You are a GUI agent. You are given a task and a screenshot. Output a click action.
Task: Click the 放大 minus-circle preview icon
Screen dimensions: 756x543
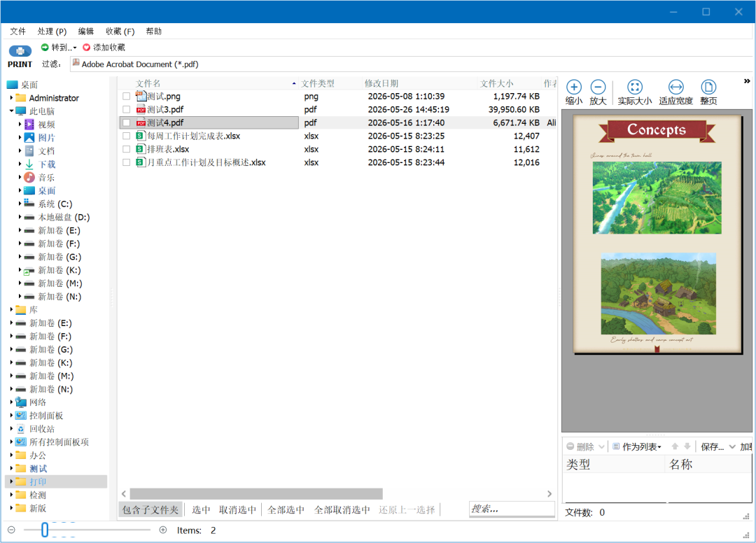tap(598, 87)
